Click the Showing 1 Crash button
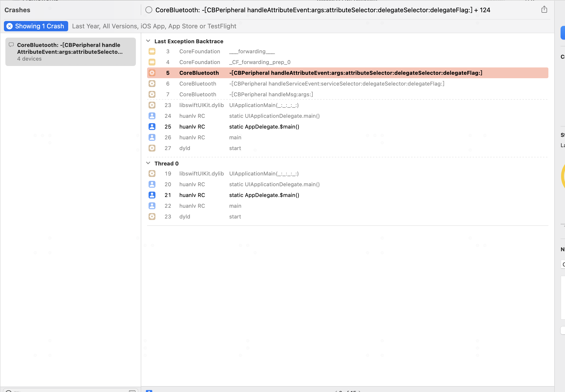The height and width of the screenshot is (392, 565). click(x=39, y=26)
